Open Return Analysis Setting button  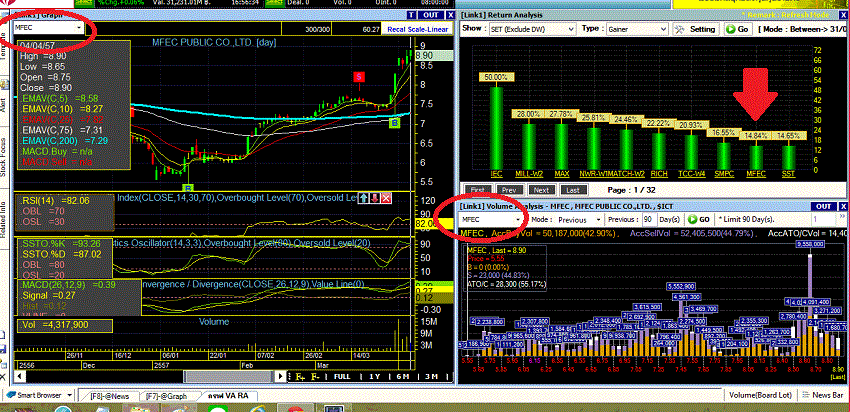[697, 29]
